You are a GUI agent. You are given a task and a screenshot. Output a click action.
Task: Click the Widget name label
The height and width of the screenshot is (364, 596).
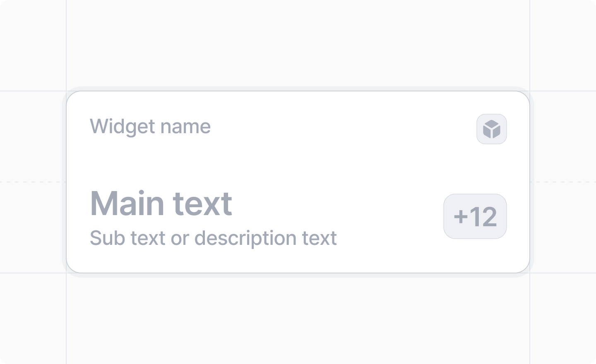[x=150, y=127]
